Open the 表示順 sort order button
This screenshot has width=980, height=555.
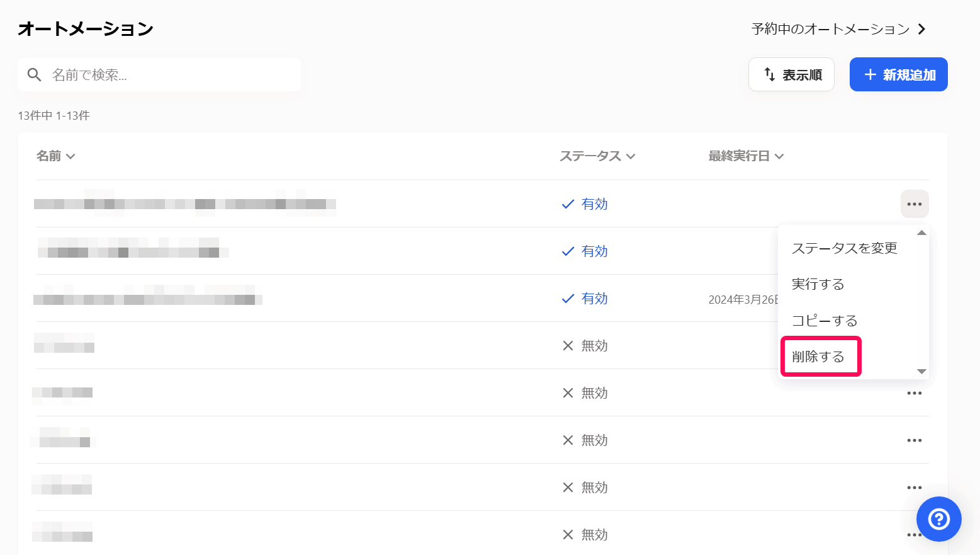791,74
